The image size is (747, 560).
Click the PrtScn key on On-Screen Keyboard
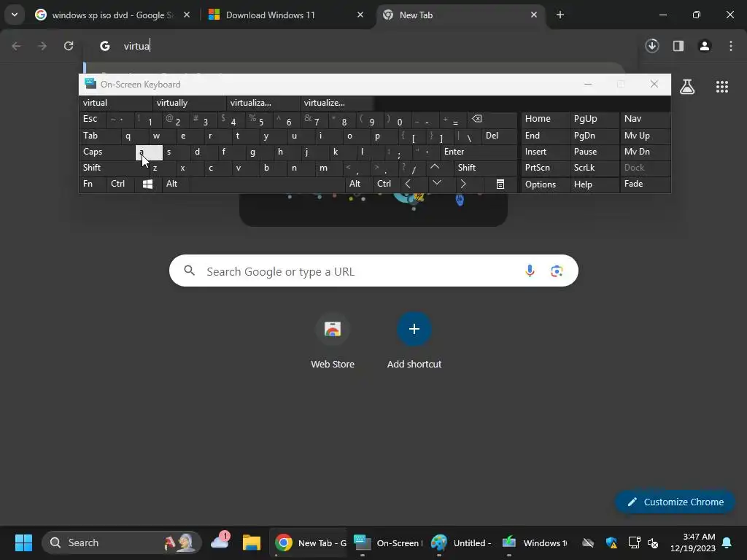(544, 168)
